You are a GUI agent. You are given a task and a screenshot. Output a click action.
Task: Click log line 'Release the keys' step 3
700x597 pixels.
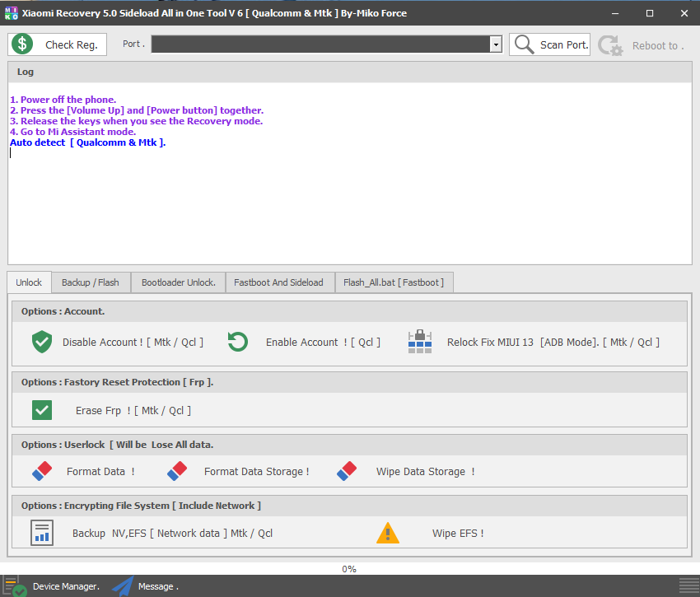[x=136, y=121]
